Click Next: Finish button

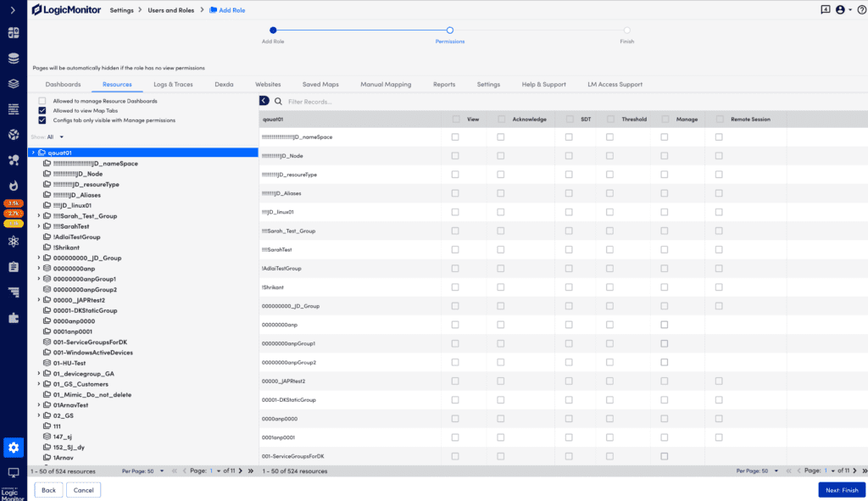[x=842, y=490]
